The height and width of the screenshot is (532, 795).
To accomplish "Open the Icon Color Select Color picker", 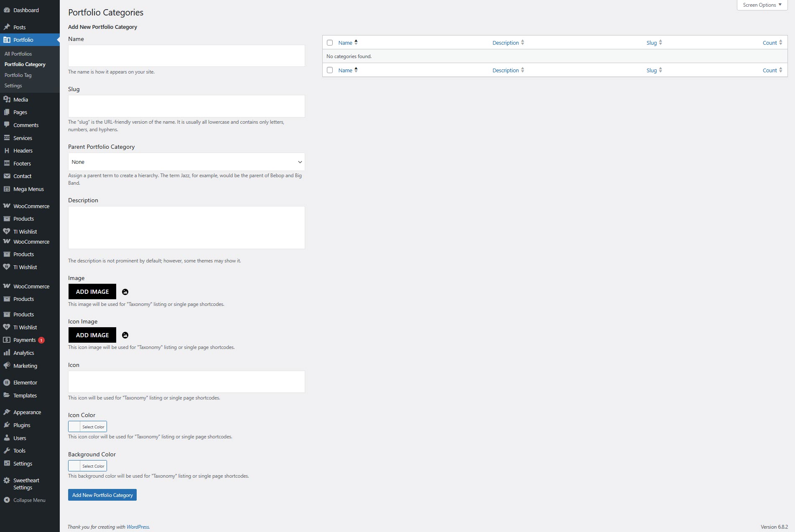I will (x=87, y=426).
